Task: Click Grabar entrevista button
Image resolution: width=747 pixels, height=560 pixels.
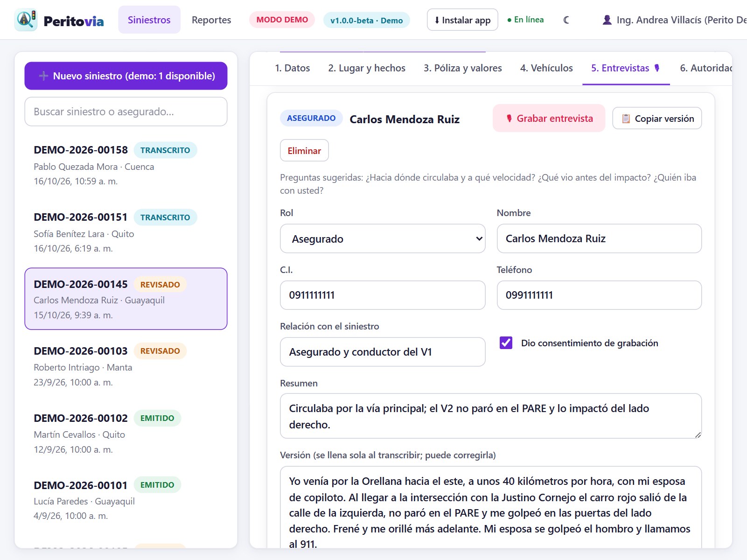Action: [x=549, y=119]
